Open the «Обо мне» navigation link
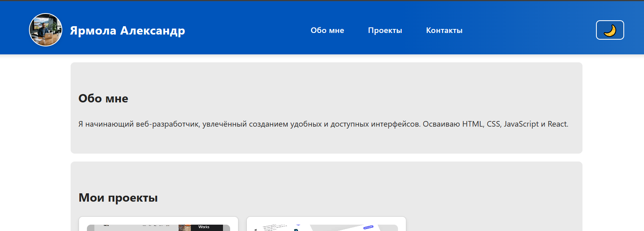 327,30
